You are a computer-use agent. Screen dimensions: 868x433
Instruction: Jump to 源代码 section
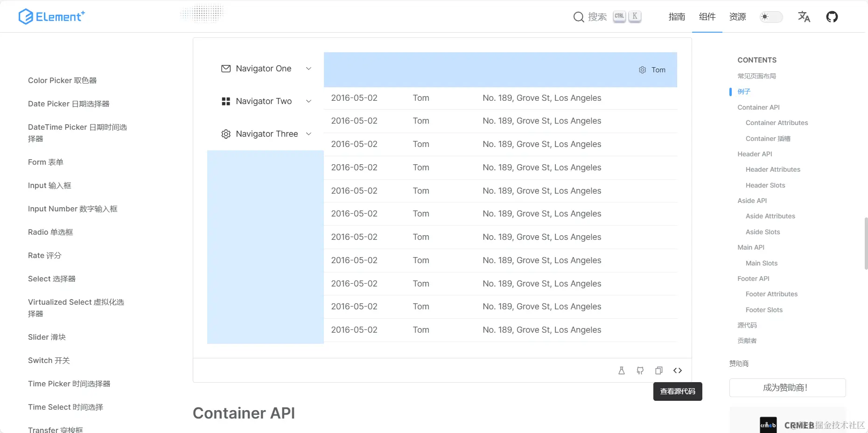747,325
